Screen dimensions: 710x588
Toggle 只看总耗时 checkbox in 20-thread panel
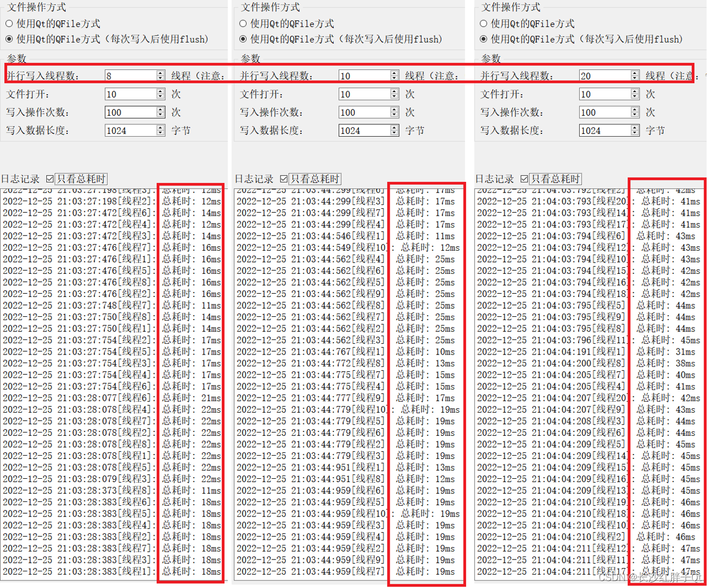tap(524, 179)
